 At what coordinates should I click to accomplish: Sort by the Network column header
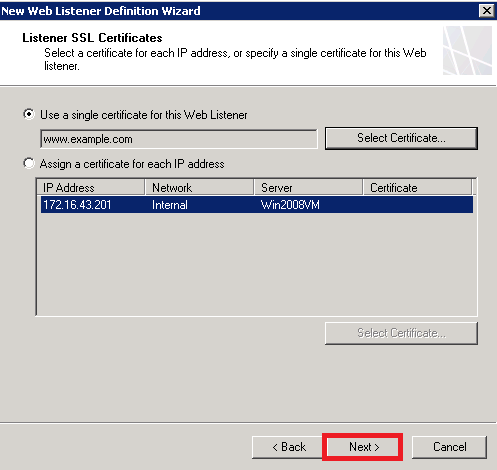(199, 187)
